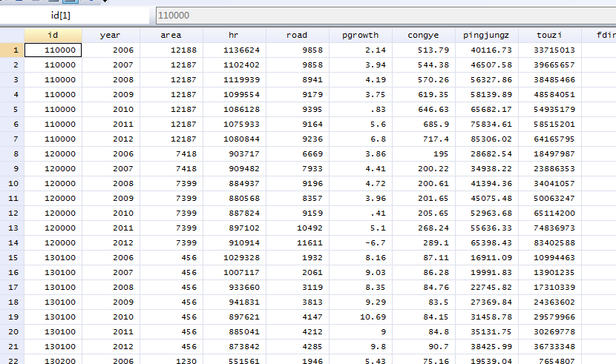Select row number 14 header
The image size is (616, 364).
pyautogui.click(x=12, y=243)
